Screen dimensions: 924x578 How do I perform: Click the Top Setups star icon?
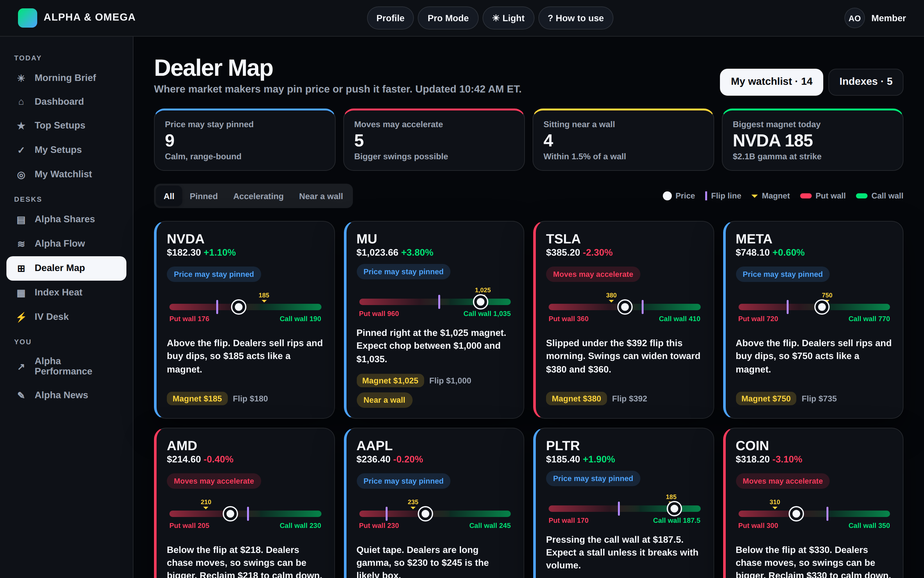tap(21, 125)
